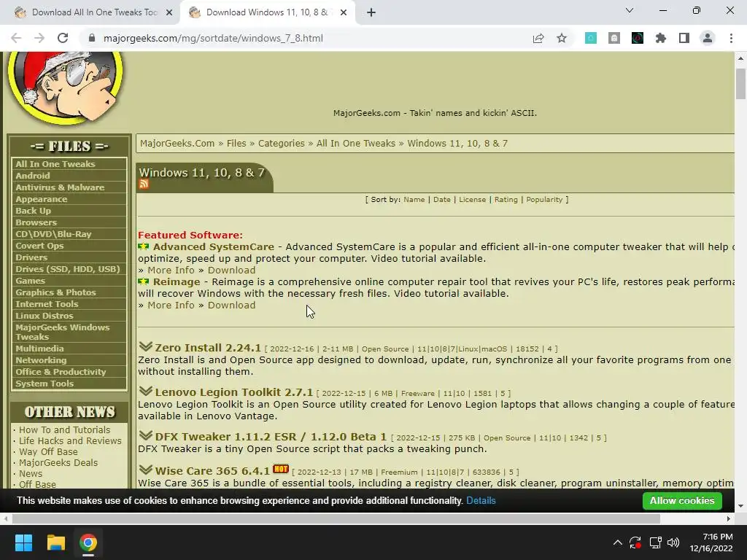Switch to the All In One Tweaks tab

click(90, 12)
